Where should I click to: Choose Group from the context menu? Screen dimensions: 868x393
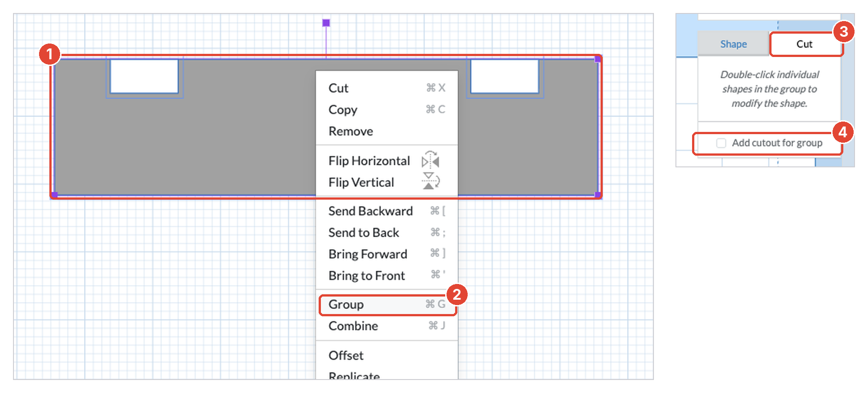[386, 304]
